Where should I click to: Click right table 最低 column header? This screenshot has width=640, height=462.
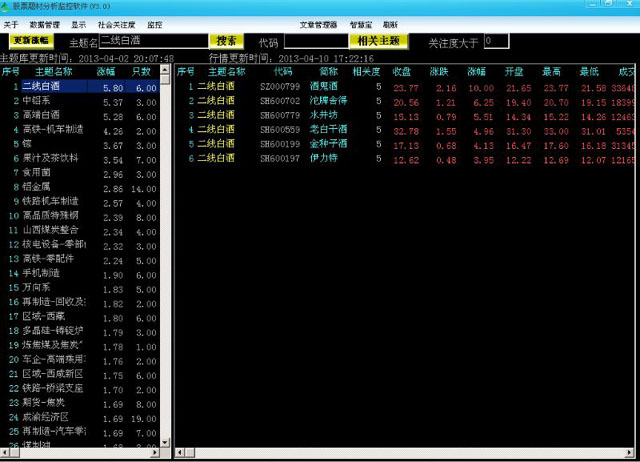pos(589,71)
